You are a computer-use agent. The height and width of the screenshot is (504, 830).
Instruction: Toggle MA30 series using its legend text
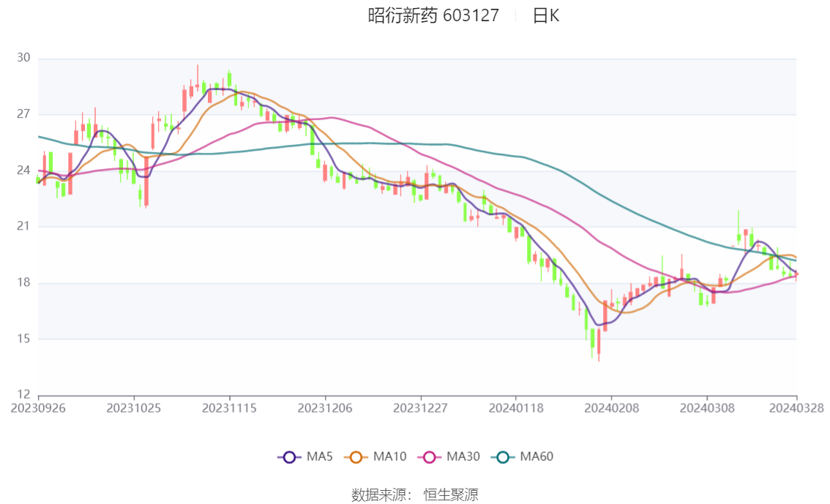click(463, 457)
